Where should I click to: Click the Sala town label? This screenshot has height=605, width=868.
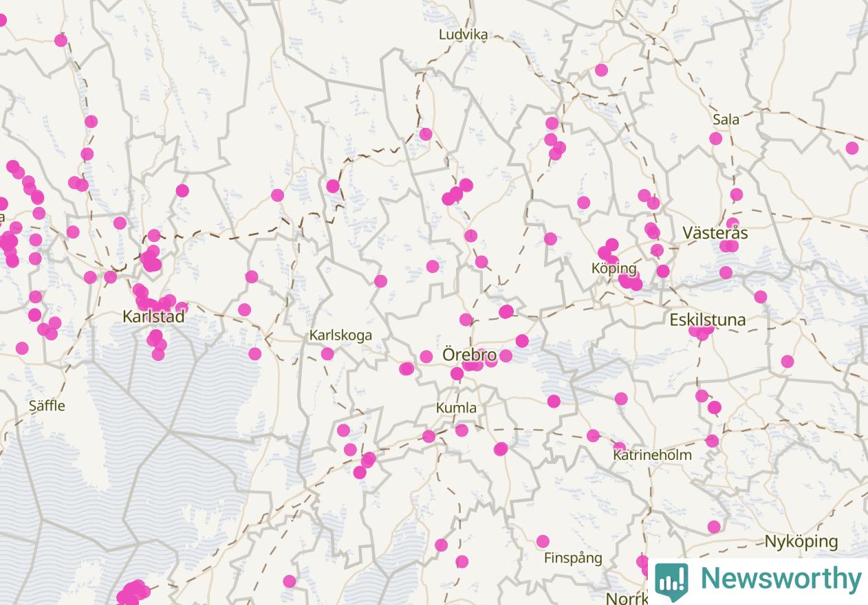[726, 120]
